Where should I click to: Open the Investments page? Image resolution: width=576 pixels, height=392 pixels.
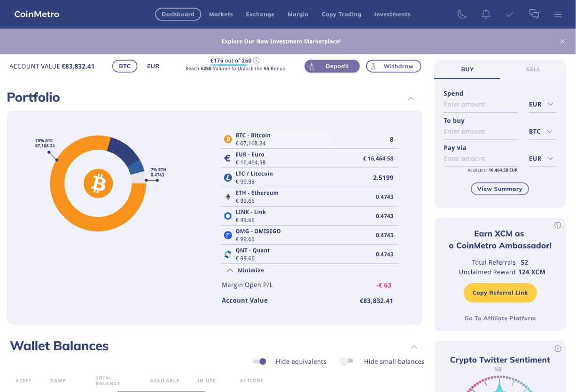pyautogui.click(x=392, y=15)
